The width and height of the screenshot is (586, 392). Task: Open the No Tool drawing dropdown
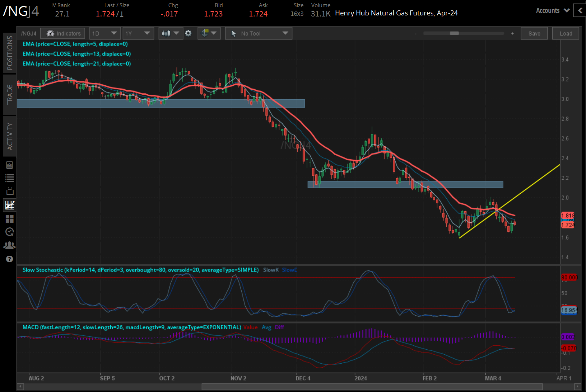(x=258, y=33)
